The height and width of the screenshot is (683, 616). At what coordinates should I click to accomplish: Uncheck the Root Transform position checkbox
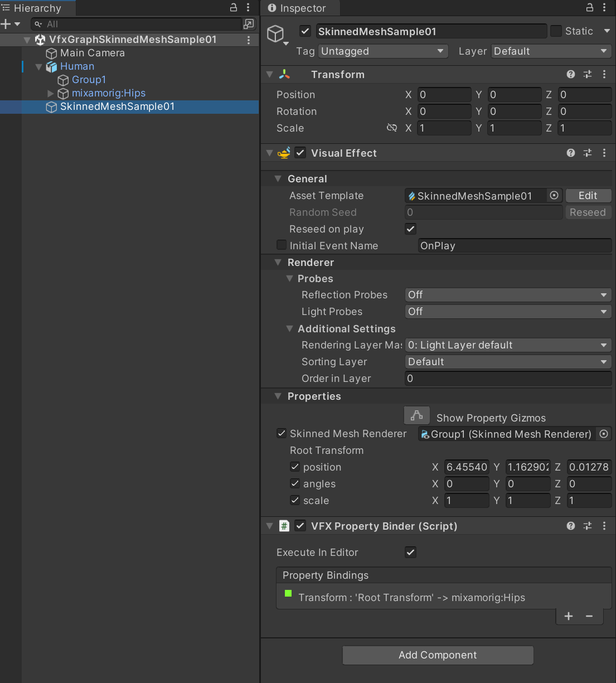coord(295,467)
